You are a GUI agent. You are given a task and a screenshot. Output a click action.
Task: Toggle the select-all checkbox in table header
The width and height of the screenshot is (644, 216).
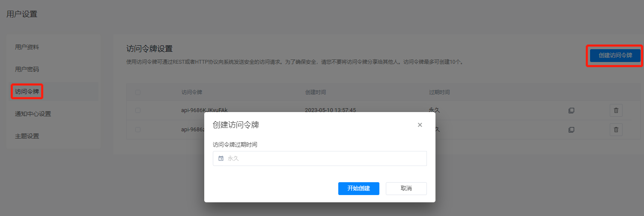[x=137, y=92]
